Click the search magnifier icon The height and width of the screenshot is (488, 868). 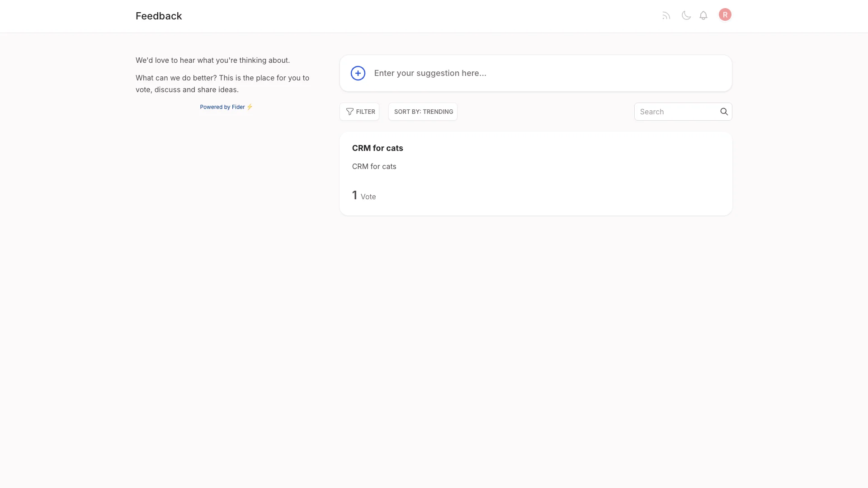click(724, 111)
